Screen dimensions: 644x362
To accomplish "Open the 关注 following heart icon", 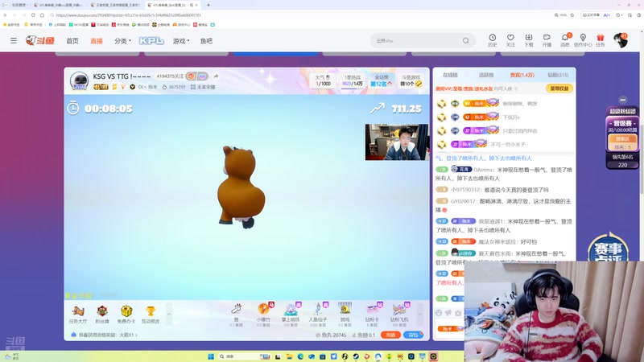I will pyautogui.click(x=510, y=40).
